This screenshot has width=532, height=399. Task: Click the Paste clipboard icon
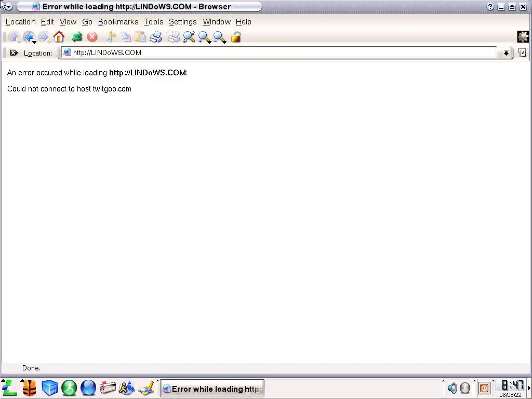click(140, 37)
